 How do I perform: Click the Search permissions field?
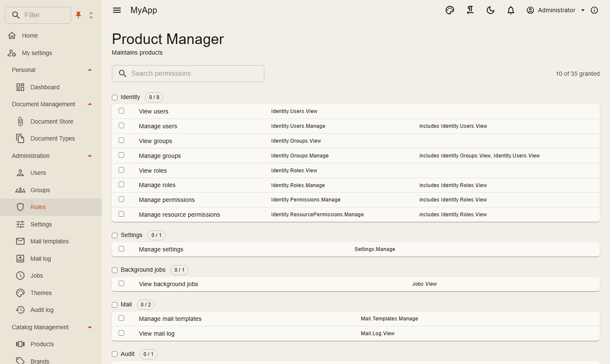188,74
